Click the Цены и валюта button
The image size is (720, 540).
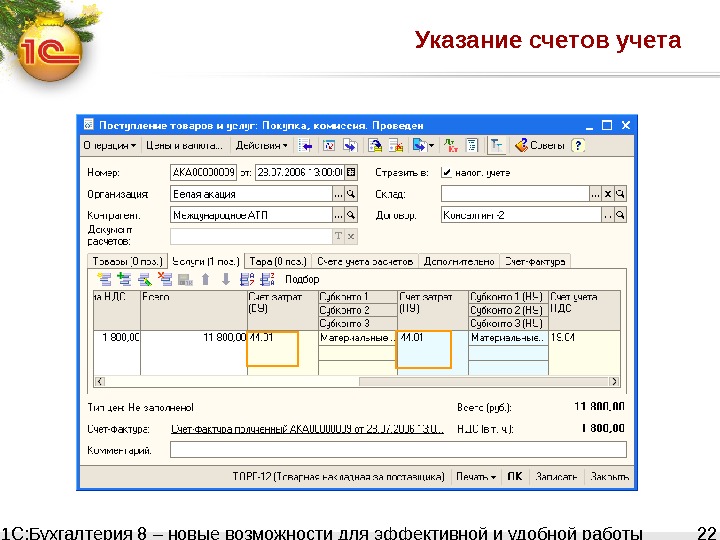pyautogui.click(x=184, y=146)
